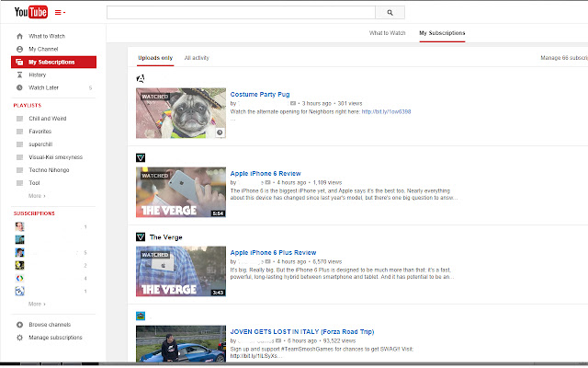Click the What to Watch home icon
Image resolution: width=588 pixels, height=368 pixels.
20,36
